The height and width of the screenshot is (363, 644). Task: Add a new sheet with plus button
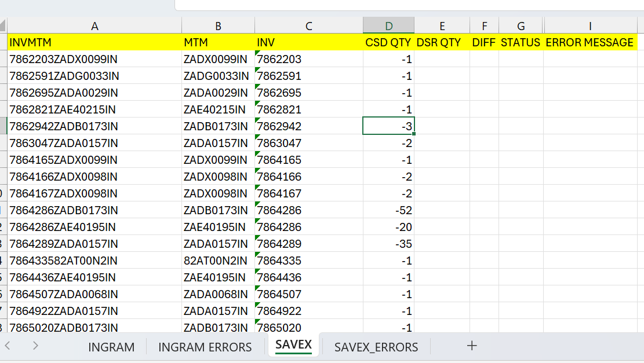click(x=472, y=346)
